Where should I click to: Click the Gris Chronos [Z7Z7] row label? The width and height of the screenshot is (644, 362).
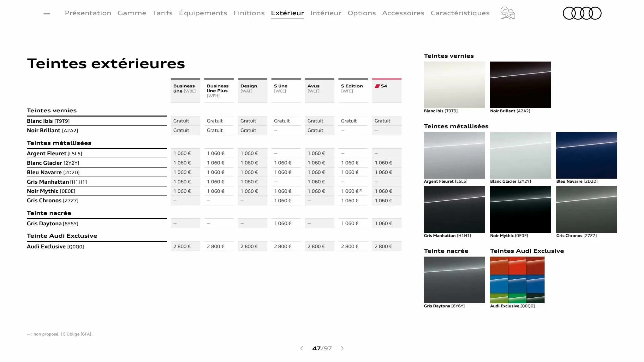[53, 200]
